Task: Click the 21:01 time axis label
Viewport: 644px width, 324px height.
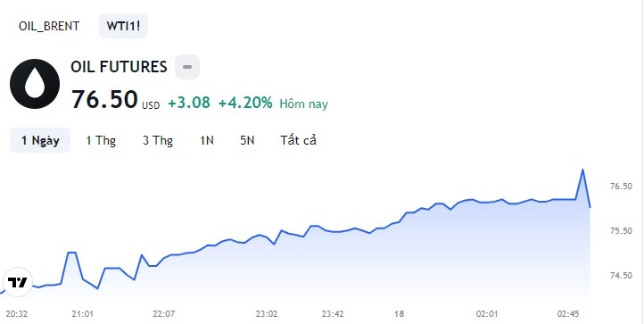Action: (x=83, y=314)
